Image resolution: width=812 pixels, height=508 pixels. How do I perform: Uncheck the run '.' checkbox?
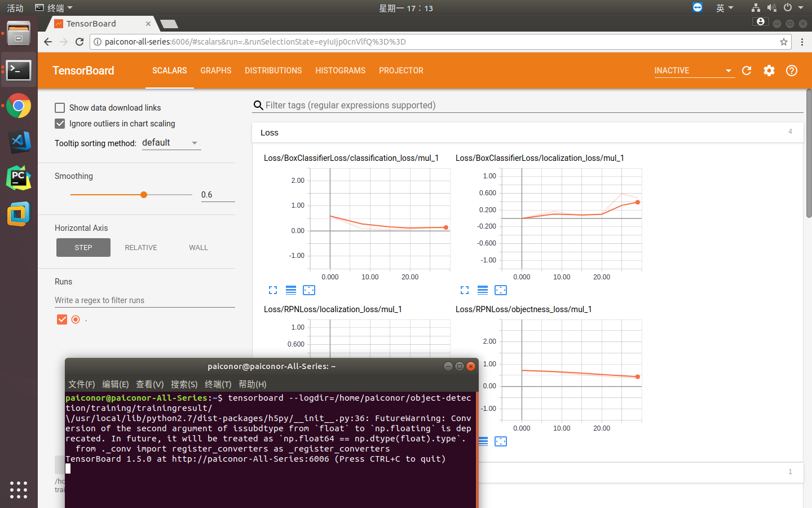[x=62, y=319]
